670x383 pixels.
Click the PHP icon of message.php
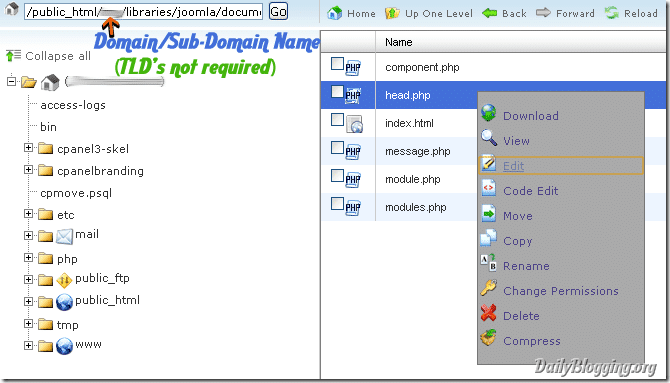(353, 152)
